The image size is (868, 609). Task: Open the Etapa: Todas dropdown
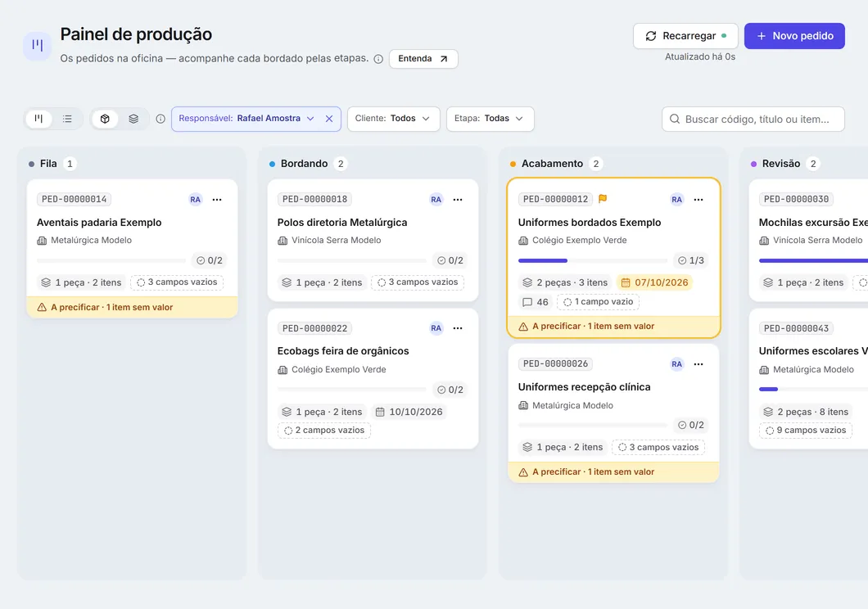(490, 119)
